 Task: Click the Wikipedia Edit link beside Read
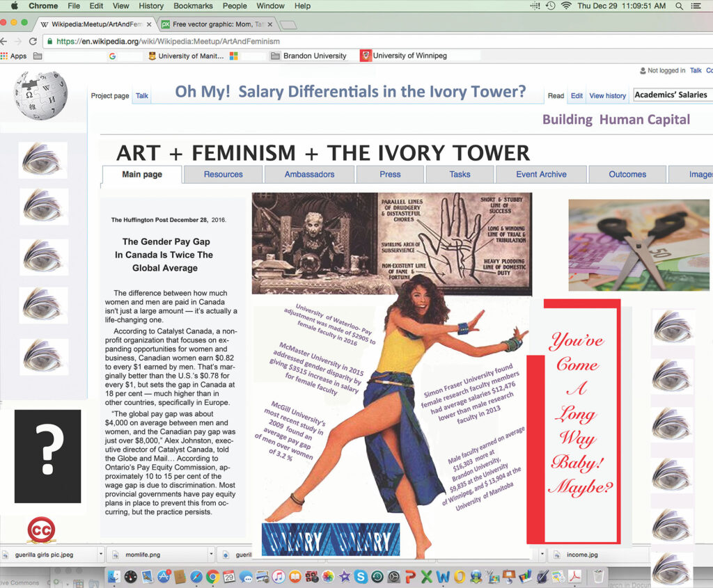(577, 96)
